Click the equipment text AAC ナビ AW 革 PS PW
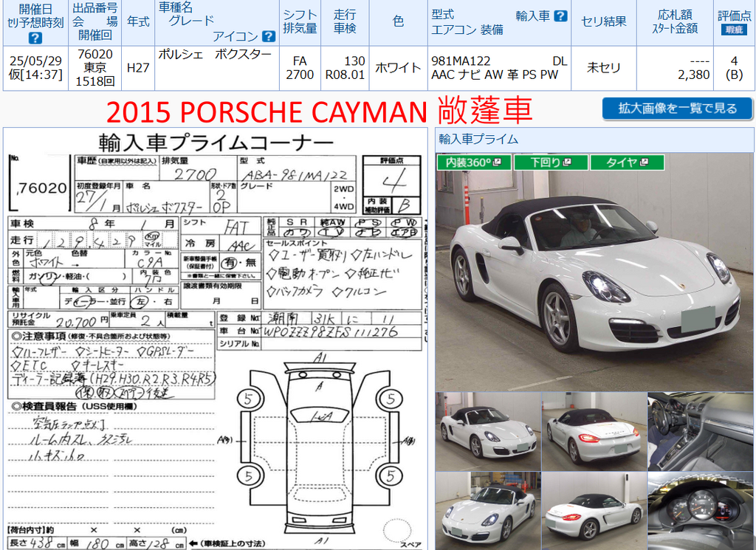756x550 pixels. click(x=495, y=75)
